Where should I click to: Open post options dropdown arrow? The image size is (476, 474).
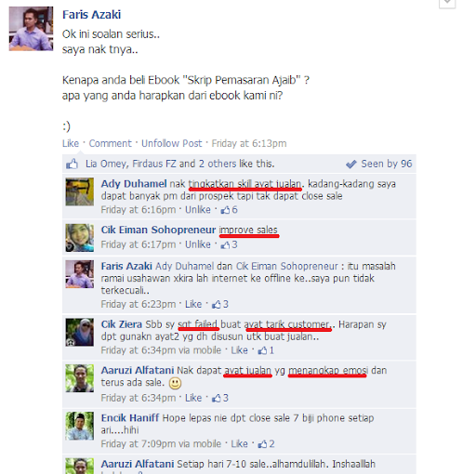(x=447, y=3)
